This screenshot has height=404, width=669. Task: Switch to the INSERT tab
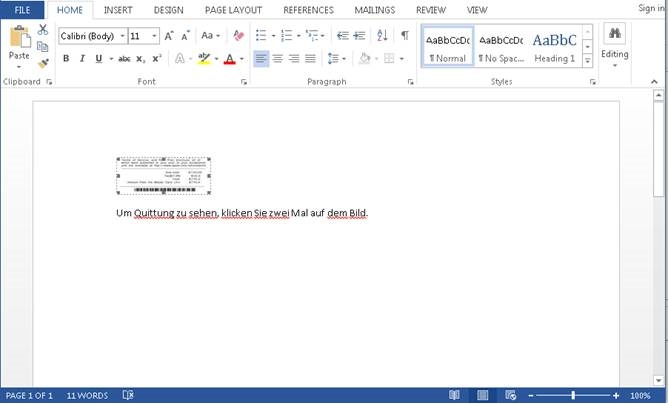click(118, 10)
